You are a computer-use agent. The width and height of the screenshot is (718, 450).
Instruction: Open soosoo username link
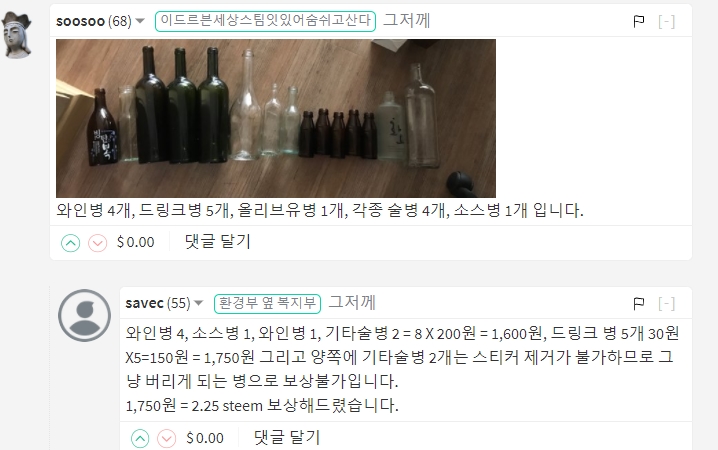click(80, 21)
